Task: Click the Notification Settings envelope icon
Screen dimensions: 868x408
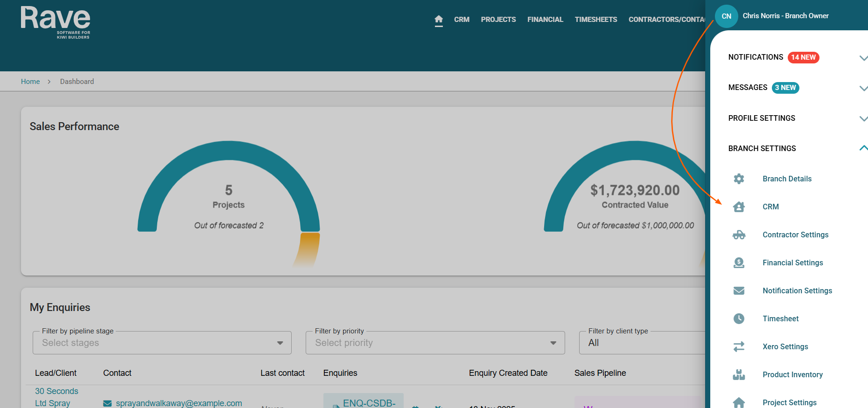Action: pos(739,291)
